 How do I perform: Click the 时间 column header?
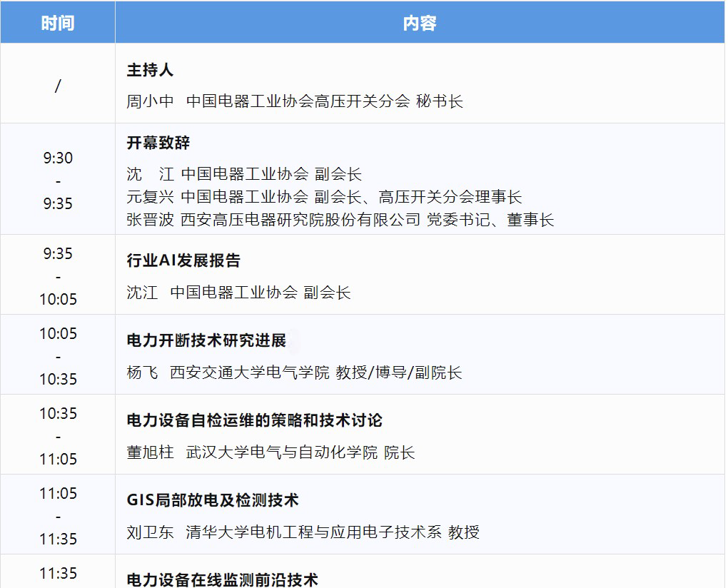click(x=57, y=22)
